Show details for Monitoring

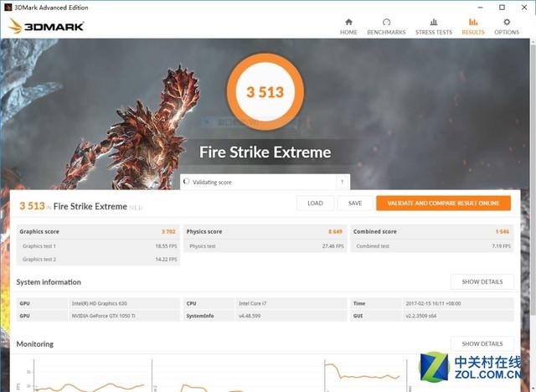482,343
